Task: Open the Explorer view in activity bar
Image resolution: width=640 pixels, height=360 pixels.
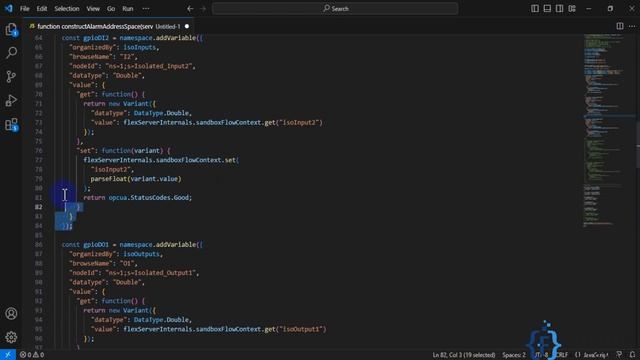Action: [11, 29]
